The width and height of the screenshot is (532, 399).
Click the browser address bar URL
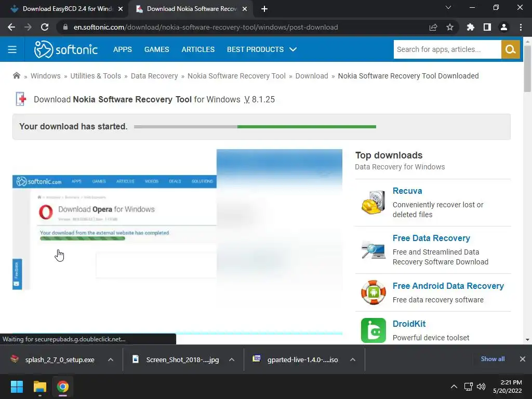tap(206, 27)
